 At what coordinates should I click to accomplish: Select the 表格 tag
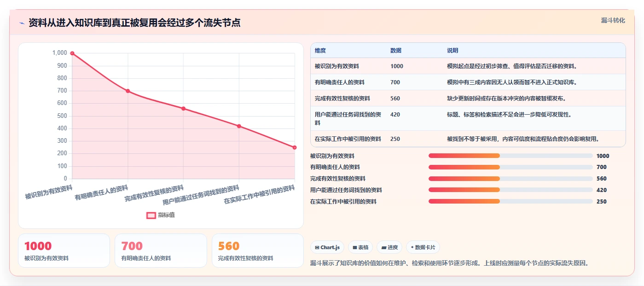pyautogui.click(x=360, y=247)
